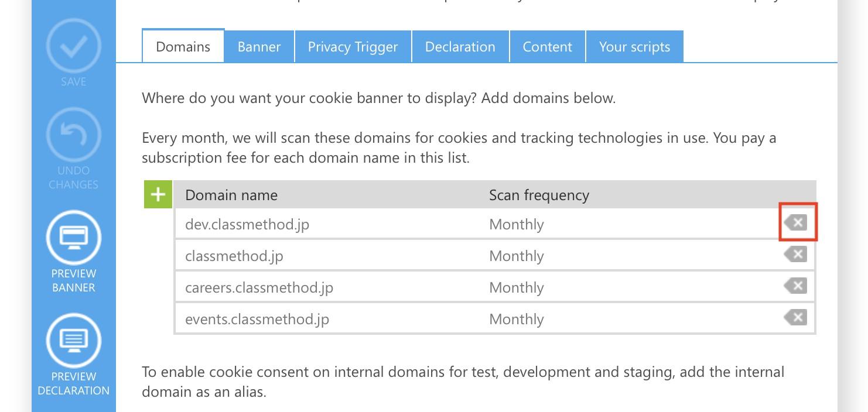Go to the Declaration tab
The image size is (868, 412).
[460, 46]
